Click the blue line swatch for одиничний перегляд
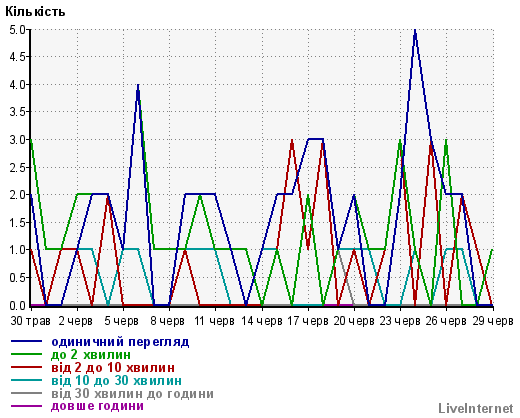Screen dimensions: 520x418 [x=27, y=341]
